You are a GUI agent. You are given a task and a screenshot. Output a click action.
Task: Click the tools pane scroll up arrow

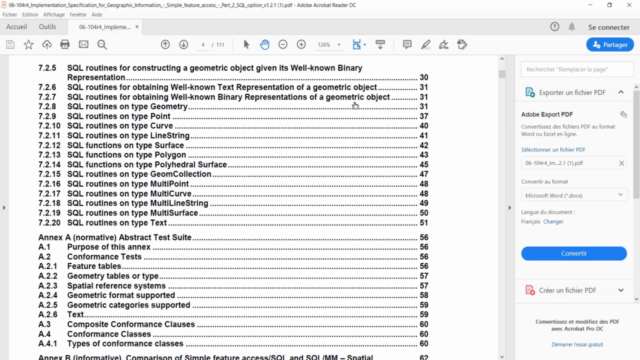636,87
